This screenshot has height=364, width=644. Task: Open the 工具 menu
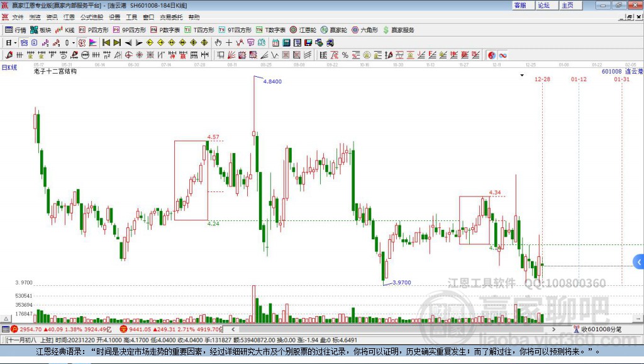pos(131,17)
